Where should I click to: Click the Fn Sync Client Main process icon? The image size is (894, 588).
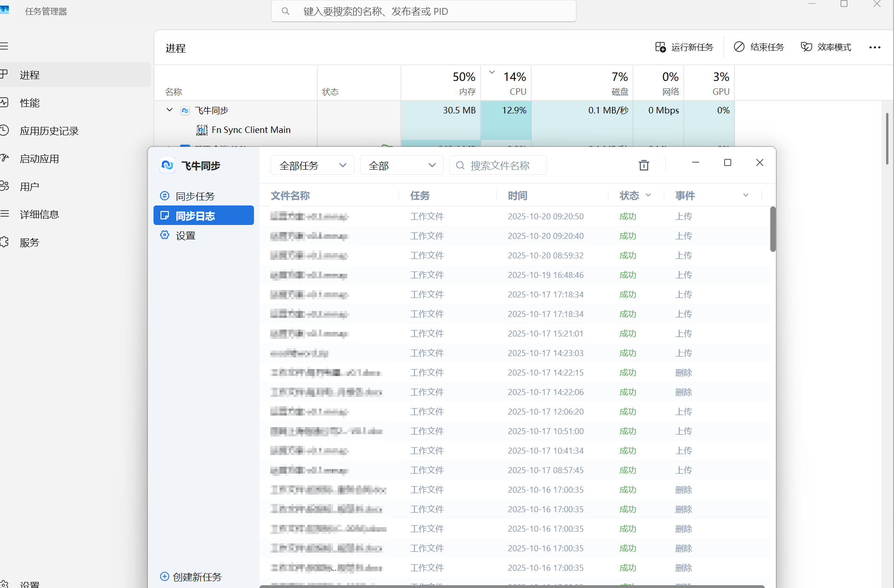pyautogui.click(x=202, y=130)
